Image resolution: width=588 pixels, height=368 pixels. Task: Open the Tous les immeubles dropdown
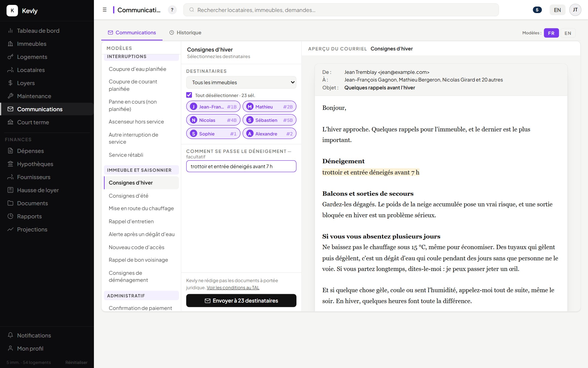pyautogui.click(x=241, y=82)
